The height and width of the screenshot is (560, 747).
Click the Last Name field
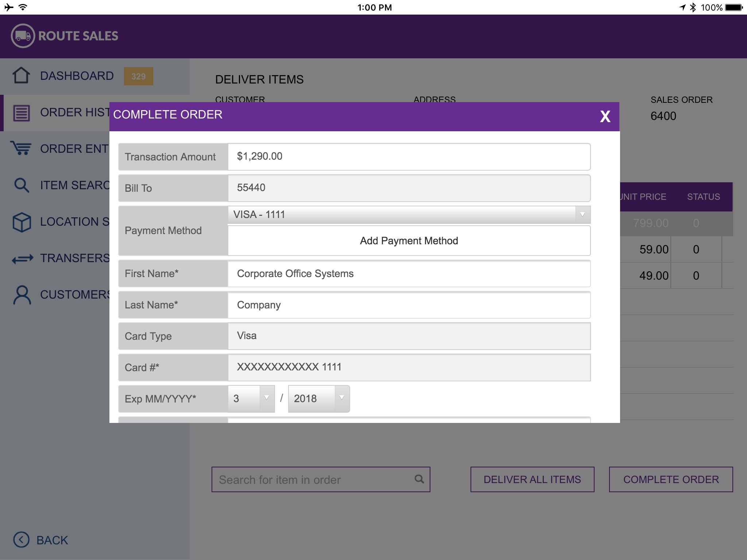(x=409, y=305)
